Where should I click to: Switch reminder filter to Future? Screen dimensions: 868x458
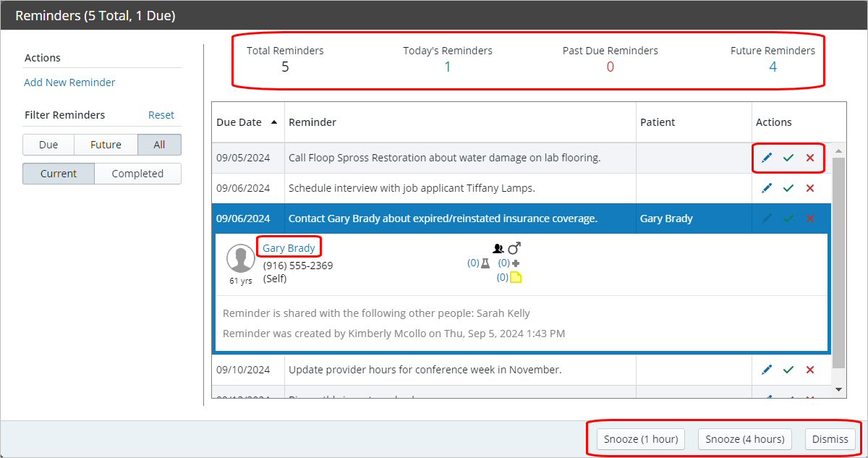coord(106,145)
